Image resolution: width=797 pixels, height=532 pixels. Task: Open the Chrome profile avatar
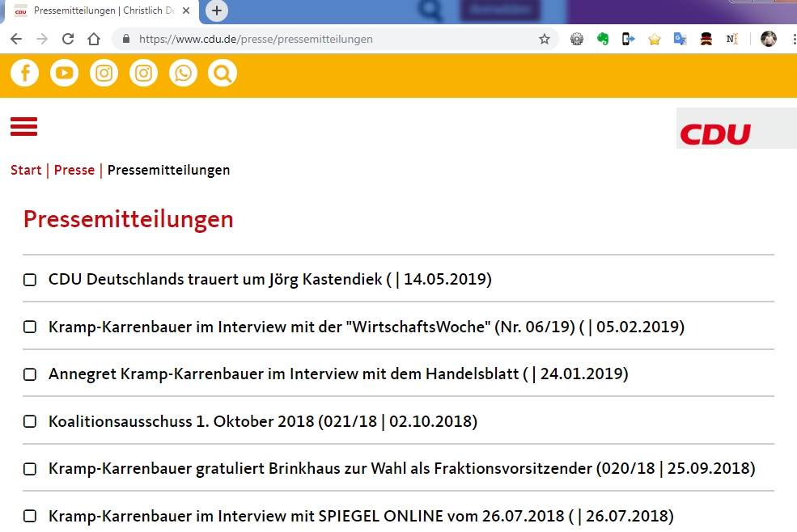pos(769,39)
